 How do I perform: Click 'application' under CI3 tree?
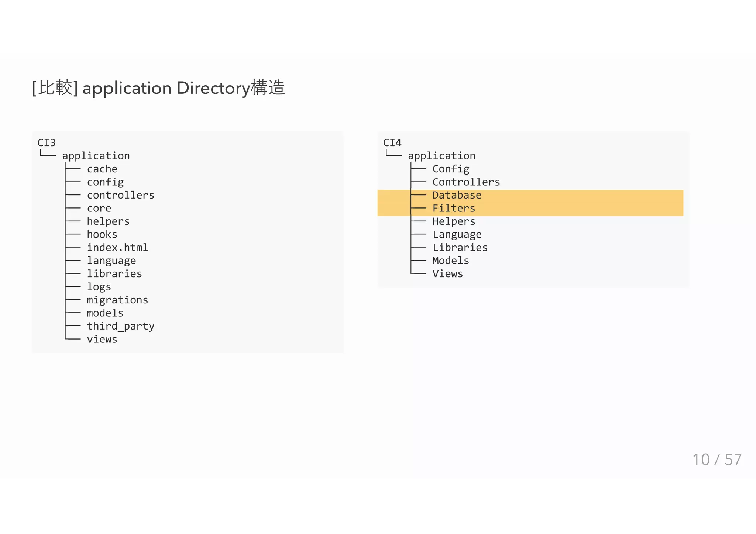coord(96,156)
